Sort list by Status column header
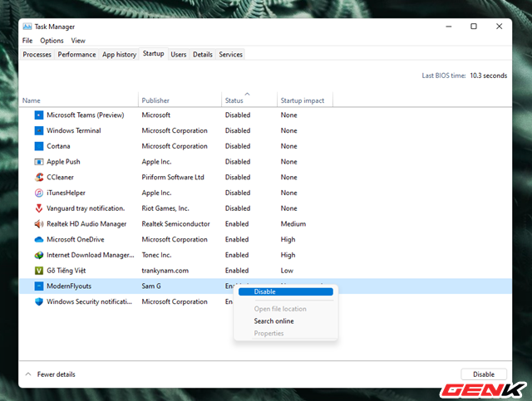 pyautogui.click(x=234, y=100)
